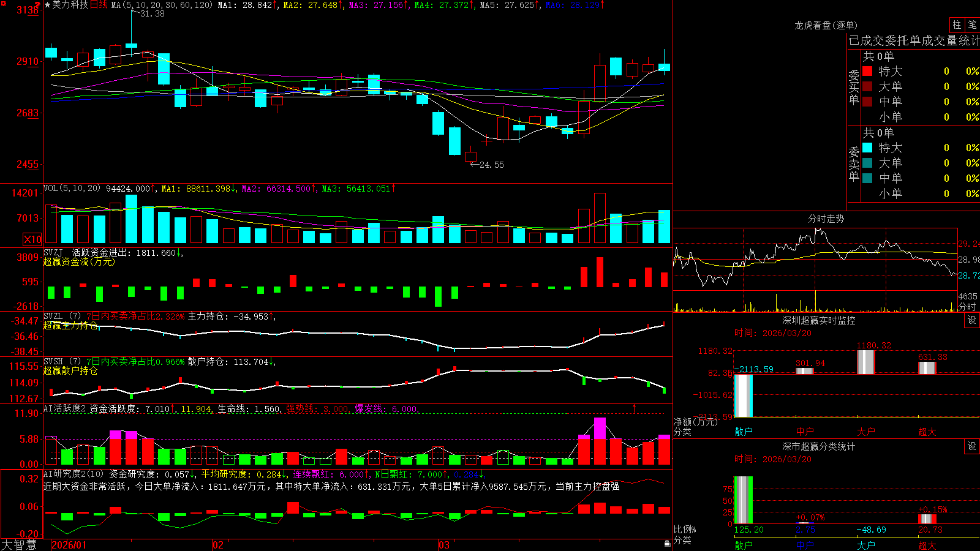The height and width of the screenshot is (551, 980).
Task: Click the 大智慧 logo label at bottom left
Action: (x=19, y=545)
